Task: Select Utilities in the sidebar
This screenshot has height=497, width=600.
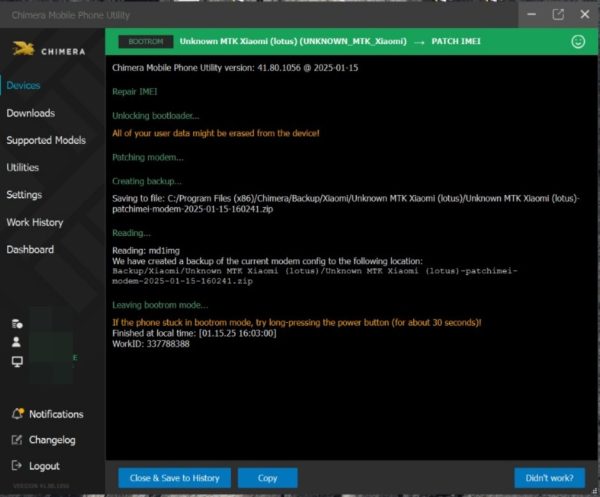Action: coord(23,168)
